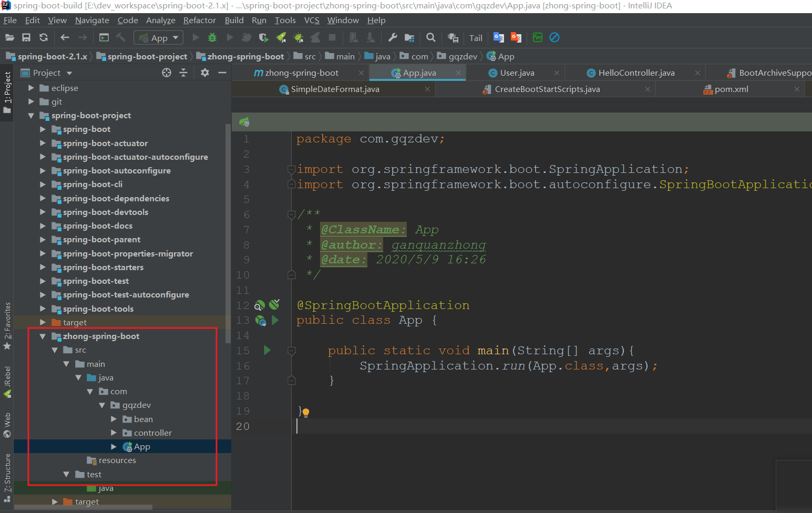
Task: Collapse the spring-boot-project module
Action: pos(31,116)
